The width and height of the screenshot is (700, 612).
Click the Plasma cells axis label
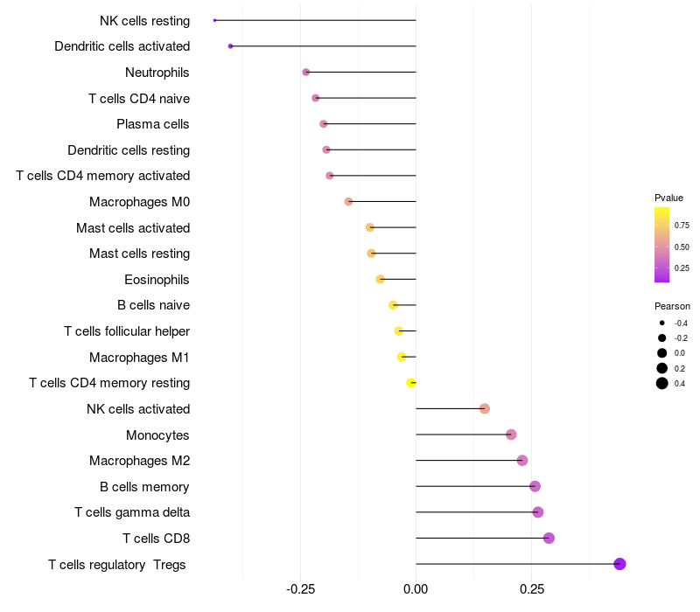(153, 124)
